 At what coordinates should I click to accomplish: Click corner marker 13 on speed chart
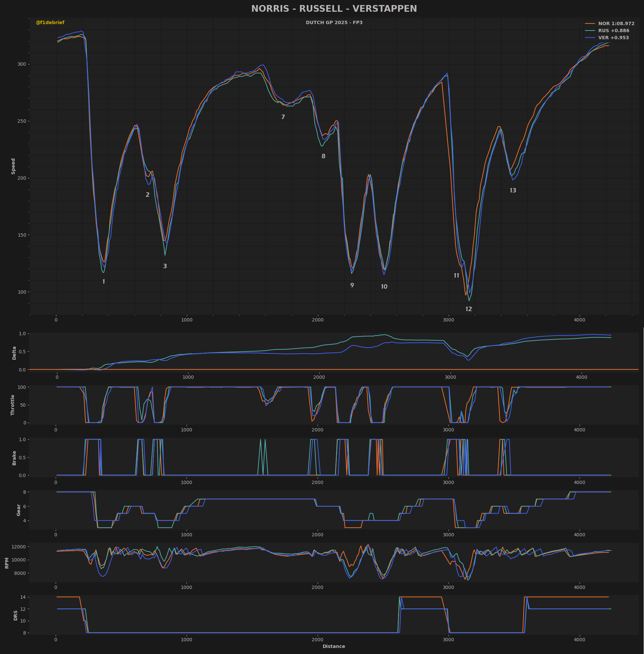513,191
